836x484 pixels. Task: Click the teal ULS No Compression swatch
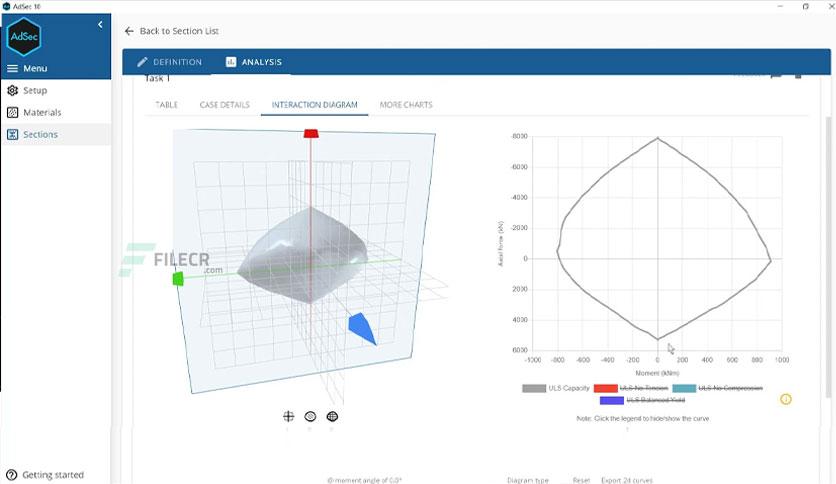pyautogui.click(x=684, y=388)
